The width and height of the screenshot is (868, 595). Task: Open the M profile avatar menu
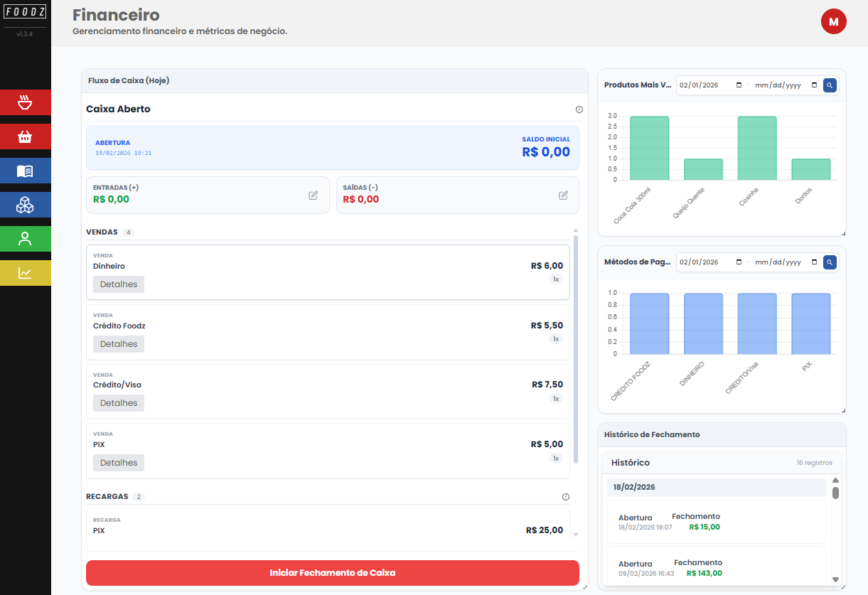833,21
